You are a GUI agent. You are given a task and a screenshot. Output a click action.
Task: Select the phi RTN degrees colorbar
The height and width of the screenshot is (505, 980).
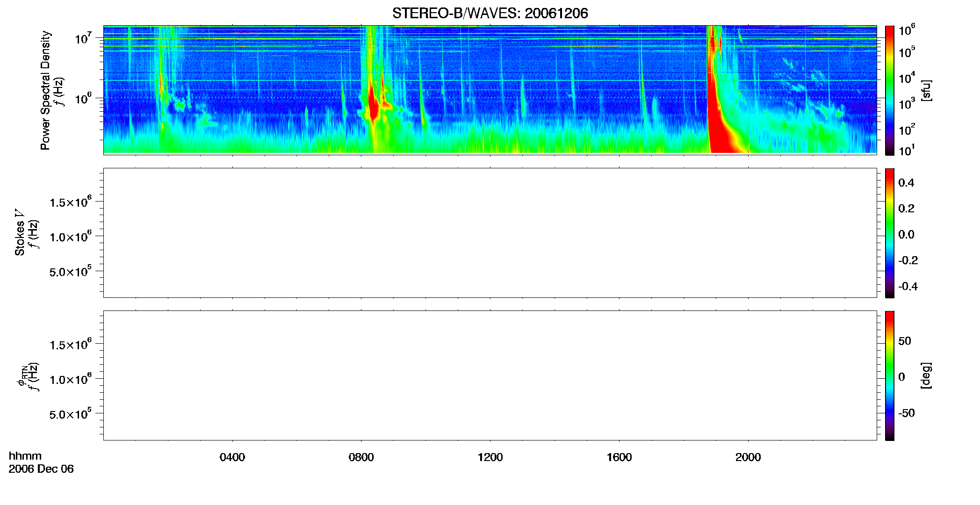click(890, 375)
